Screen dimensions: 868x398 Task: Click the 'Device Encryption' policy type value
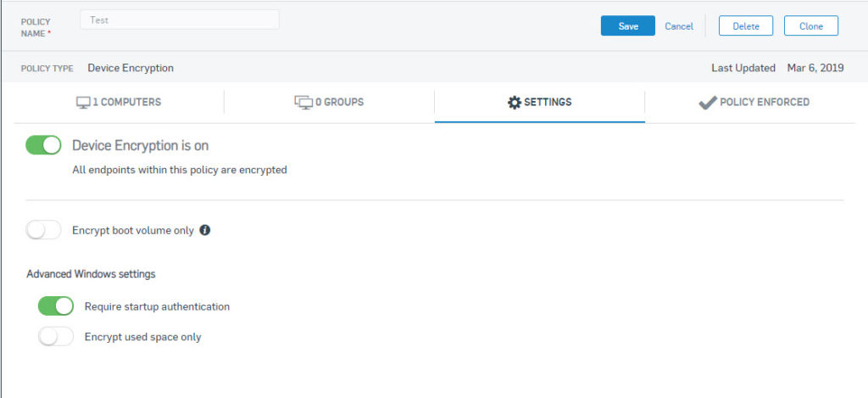pyautogui.click(x=131, y=68)
